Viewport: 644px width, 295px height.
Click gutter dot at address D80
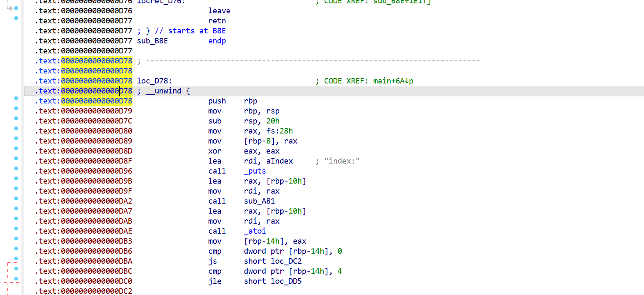pyautogui.click(x=16, y=129)
